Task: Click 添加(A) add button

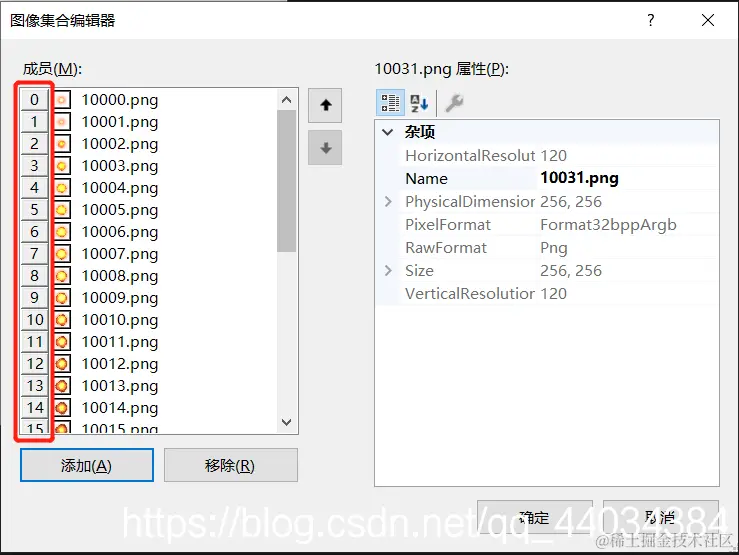Action: tap(87, 465)
